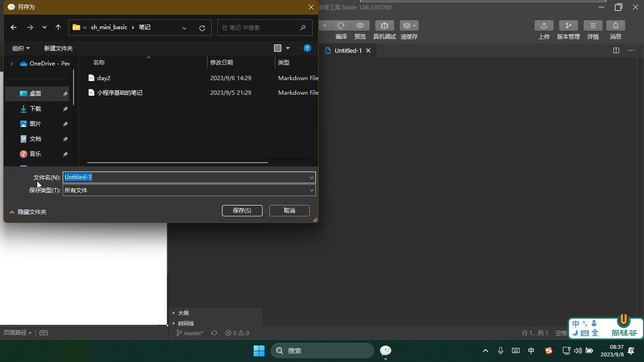This screenshot has height=362, width=644.
Task: Open the 保存类型 file type dropdown
Action: pyautogui.click(x=189, y=190)
